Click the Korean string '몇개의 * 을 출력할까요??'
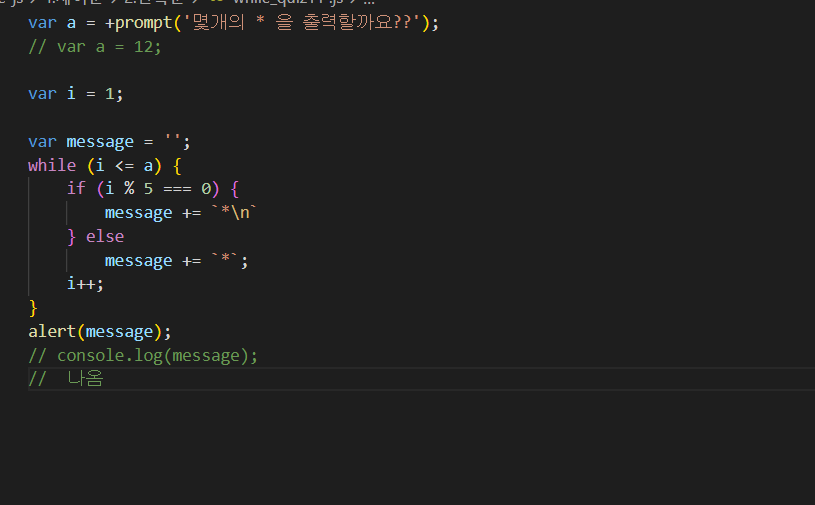 click(x=300, y=23)
